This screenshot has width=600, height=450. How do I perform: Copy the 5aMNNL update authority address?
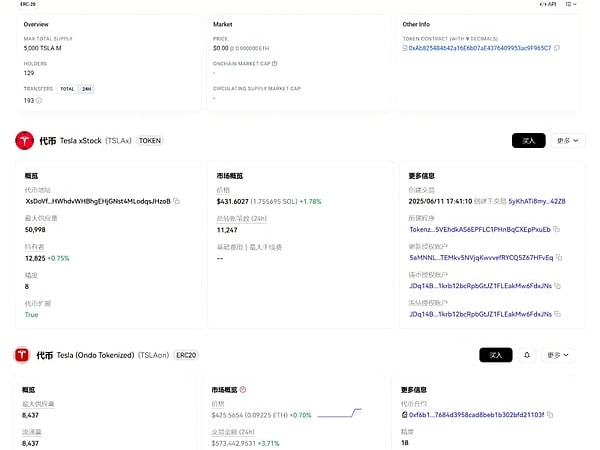[559, 258]
